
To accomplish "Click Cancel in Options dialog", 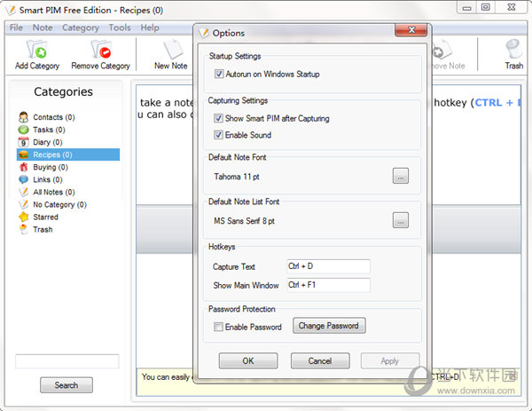I will pyautogui.click(x=320, y=360).
